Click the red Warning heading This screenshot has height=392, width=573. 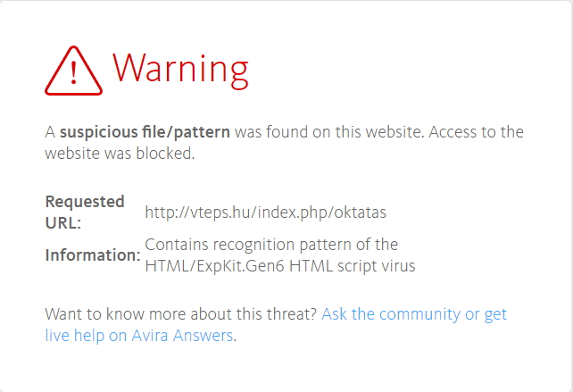(x=180, y=71)
